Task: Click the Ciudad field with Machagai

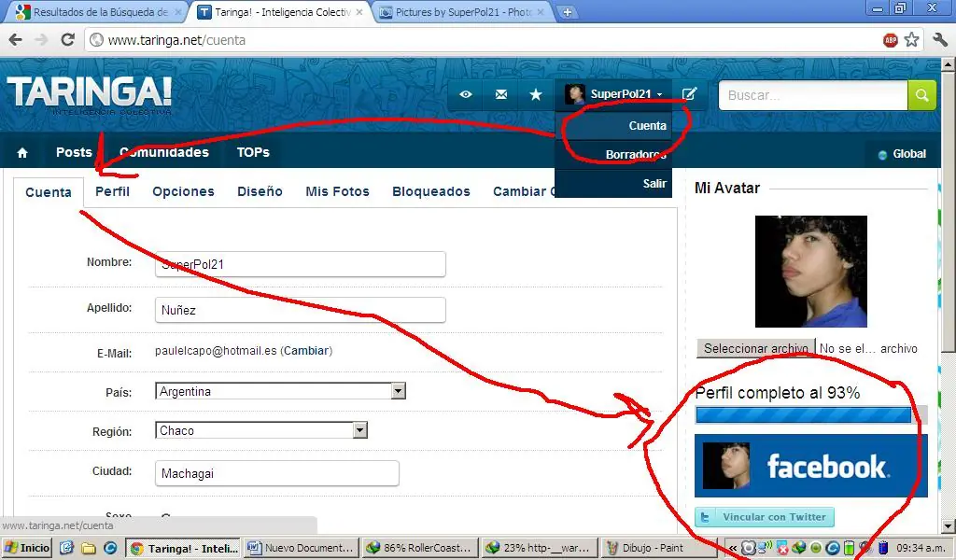Action: [276, 473]
